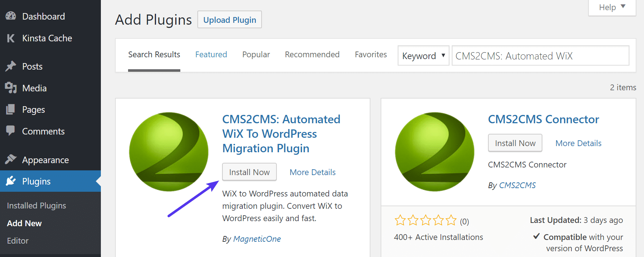Switch to the Search Results tab

(154, 55)
